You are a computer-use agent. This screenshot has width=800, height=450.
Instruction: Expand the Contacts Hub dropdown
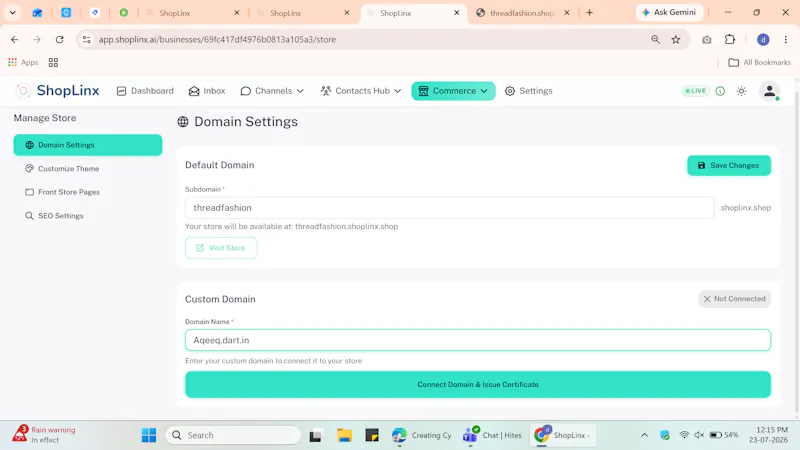(361, 91)
